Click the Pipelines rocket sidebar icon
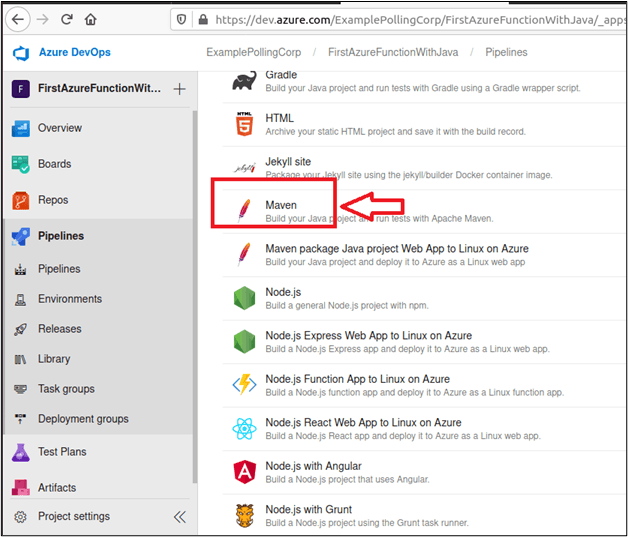Image resolution: width=628 pixels, height=537 pixels. (20, 236)
